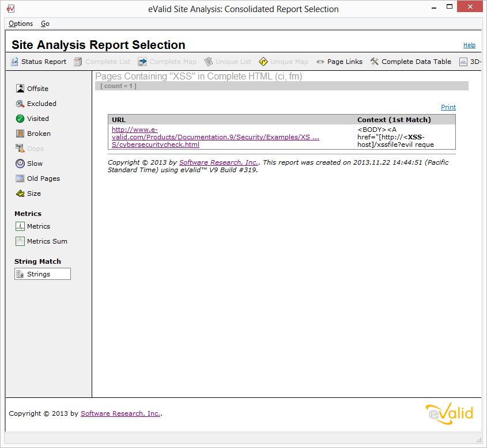Click the Complete Map icon
Viewport: 487px width, 448px height.
pyautogui.click(x=142, y=62)
